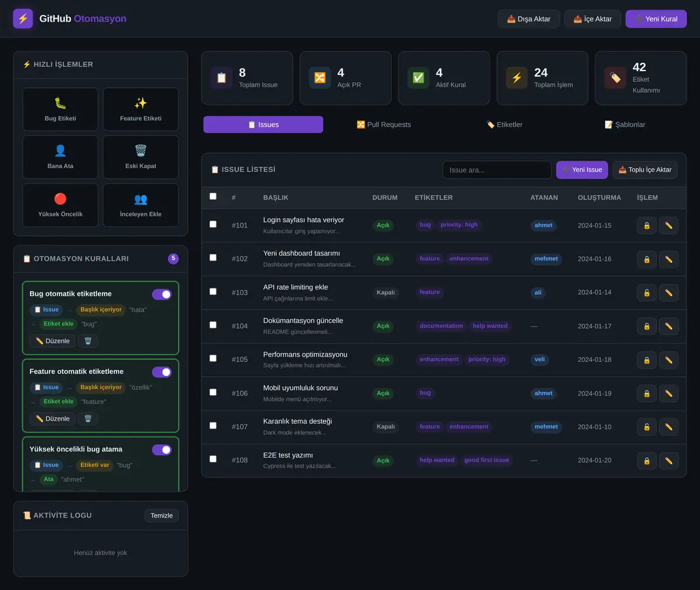The width and height of the screenshot is (700, 590).
Task: Select the checkbox for issue #103
Action: [213, 291]
